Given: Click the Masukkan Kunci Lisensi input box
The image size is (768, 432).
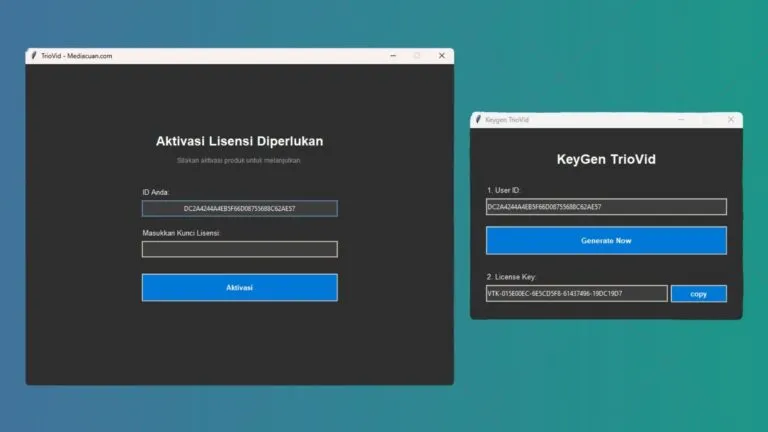Looking at the screenshot, I should click(x=239, y=249).
